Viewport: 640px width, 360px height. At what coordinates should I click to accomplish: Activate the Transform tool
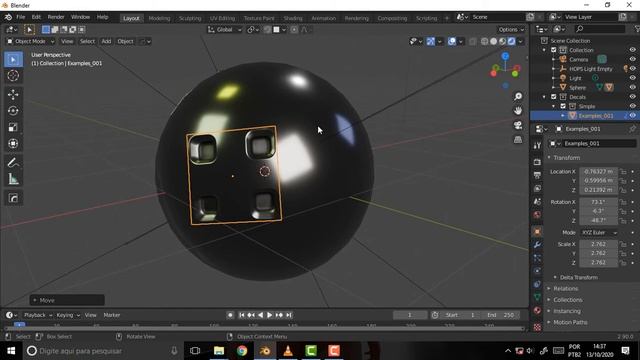[13, 144]
